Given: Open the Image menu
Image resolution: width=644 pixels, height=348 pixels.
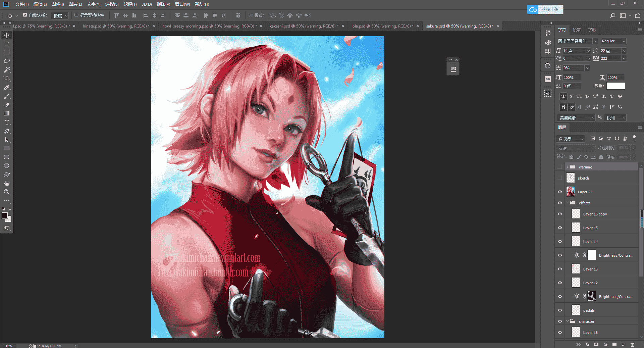Looking at the screenshot, I should 58,4.
